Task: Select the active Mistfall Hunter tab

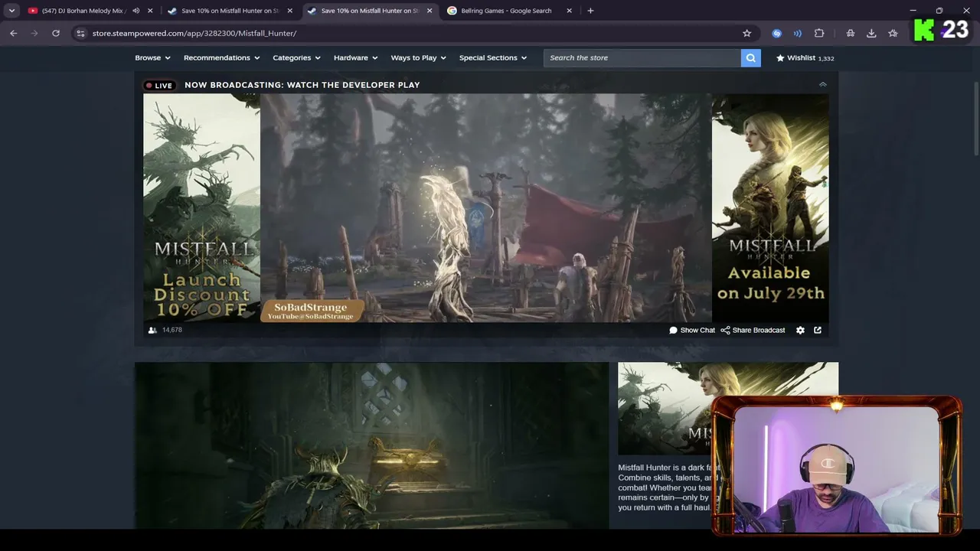Action: coord(370,11)
